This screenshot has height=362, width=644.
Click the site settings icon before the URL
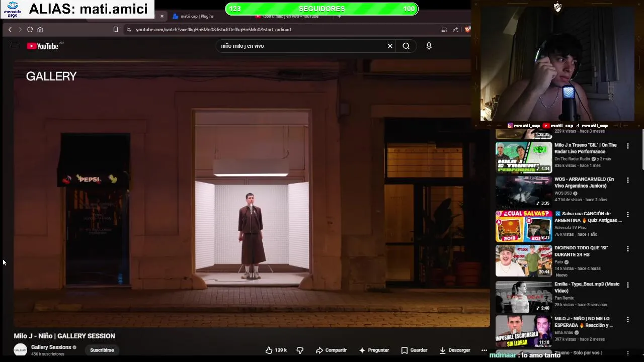click(x=129, y=30)
